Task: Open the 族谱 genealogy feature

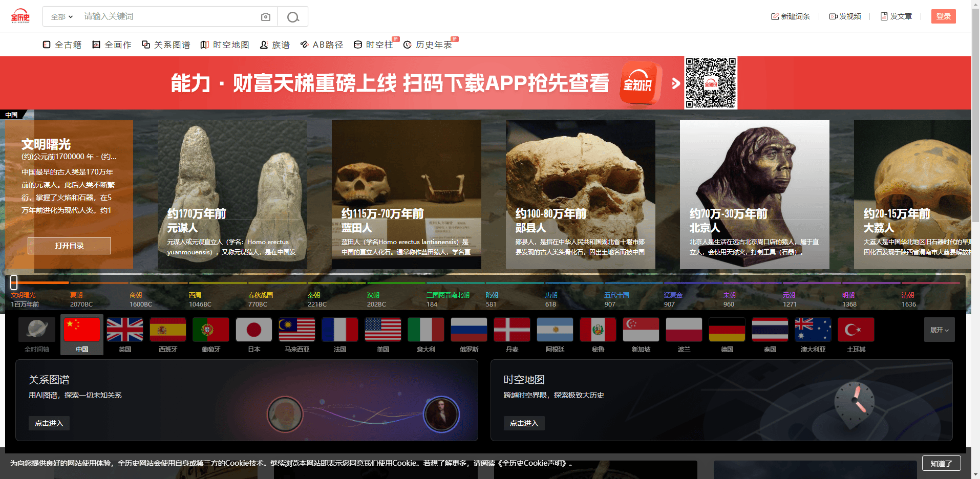Action: [274, 45]
